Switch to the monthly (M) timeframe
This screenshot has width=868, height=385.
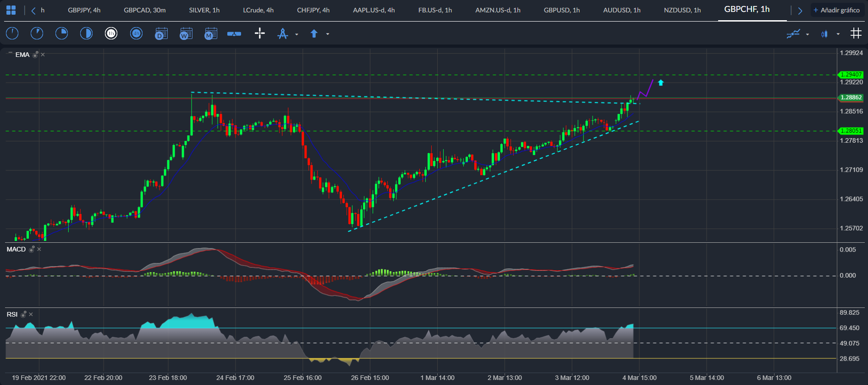(210, 33)
